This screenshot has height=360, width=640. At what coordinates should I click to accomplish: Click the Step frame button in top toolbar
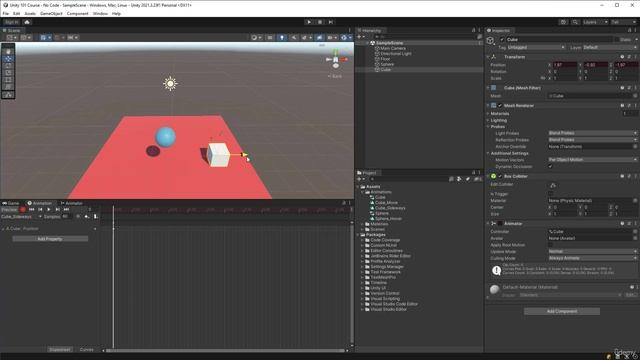[x=331, y=22]
